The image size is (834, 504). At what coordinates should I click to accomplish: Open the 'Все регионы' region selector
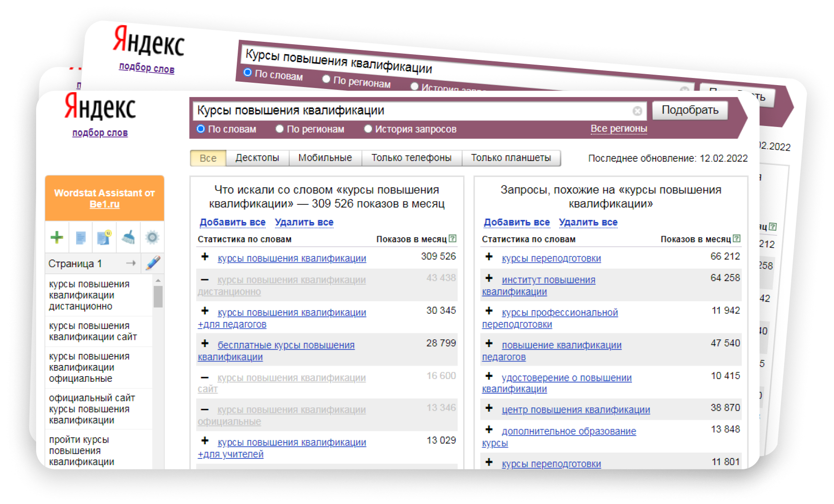coord(619,129)
